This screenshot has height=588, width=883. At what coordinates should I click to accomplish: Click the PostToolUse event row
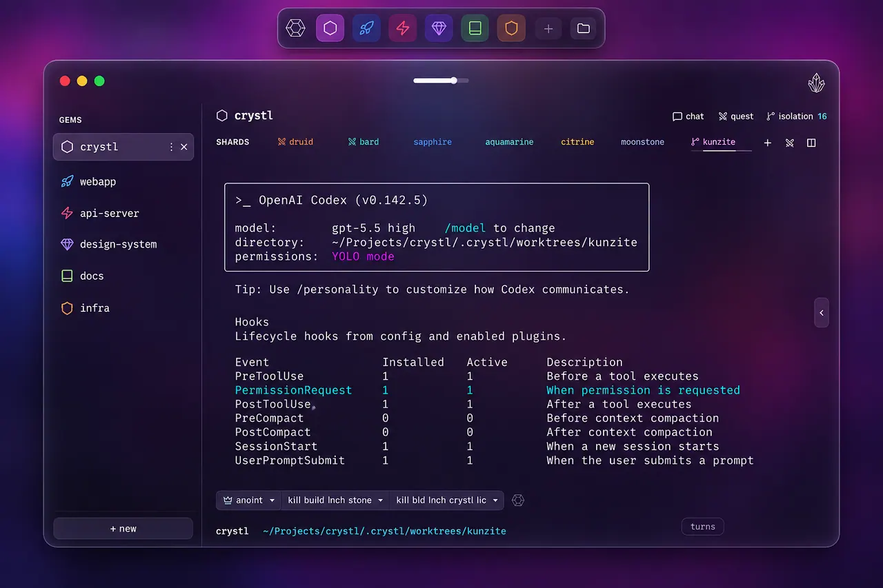point(463,404)
